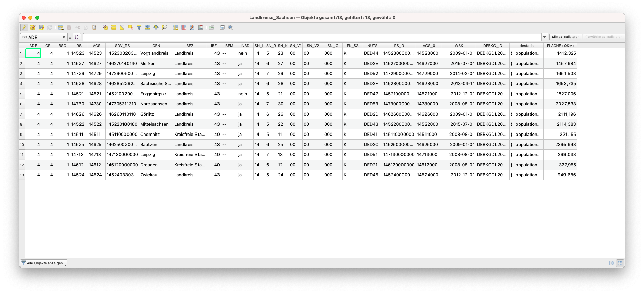Click the WSK date 2014-02-01
The width and height of the screenshot is (644, 293).
point(459,74)
